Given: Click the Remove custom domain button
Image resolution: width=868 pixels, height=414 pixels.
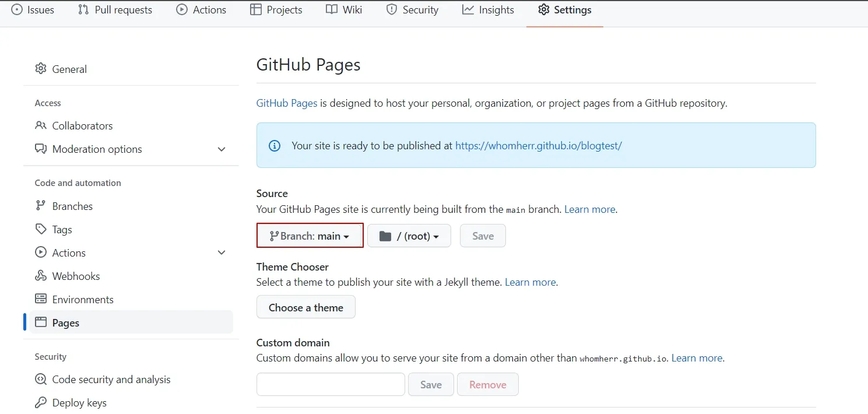Looking at the screenshot, I should click(x=488, y=384).
